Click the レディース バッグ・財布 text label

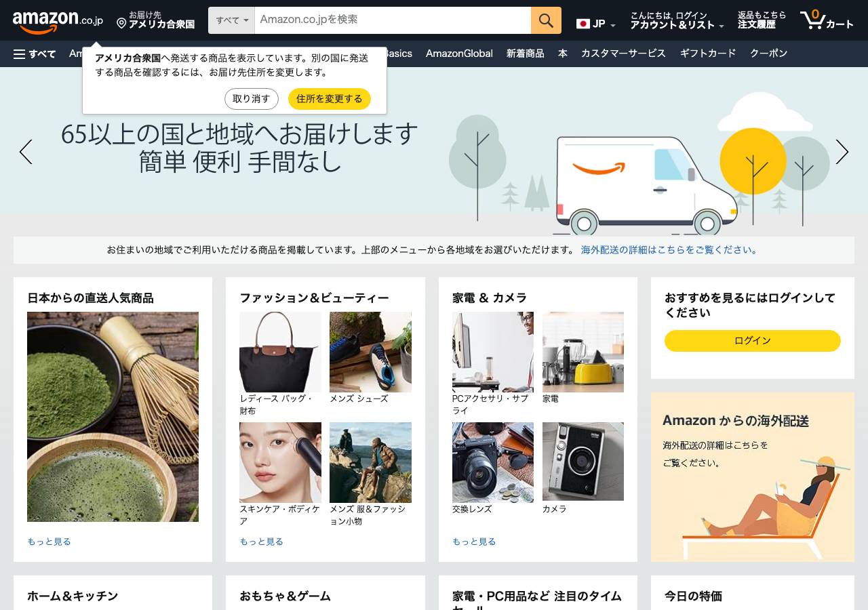(x=276, y=405)
